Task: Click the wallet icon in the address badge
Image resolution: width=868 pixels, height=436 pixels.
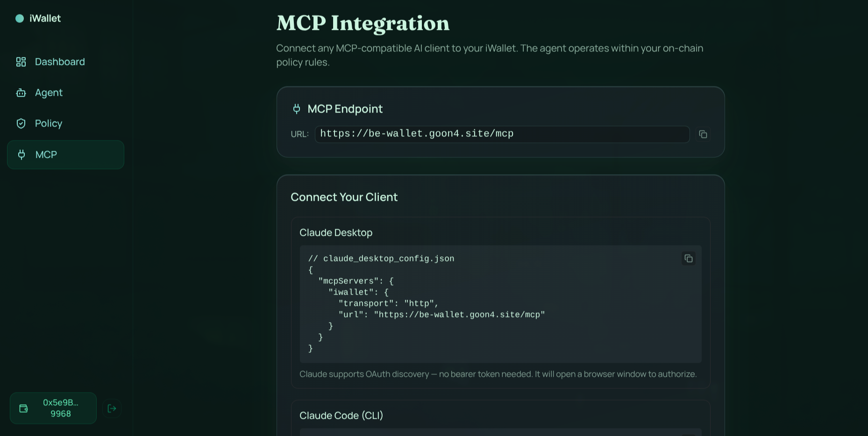Action: click(x=23, y=408)
